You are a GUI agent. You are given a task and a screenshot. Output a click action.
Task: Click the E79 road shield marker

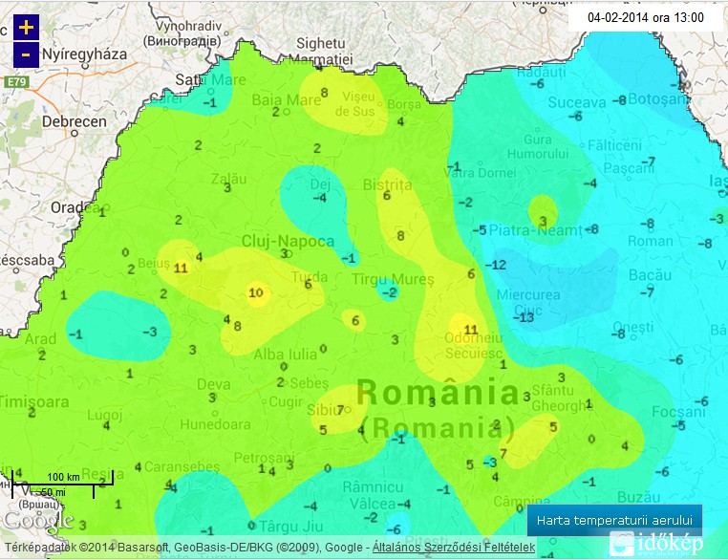click(13, 84)
